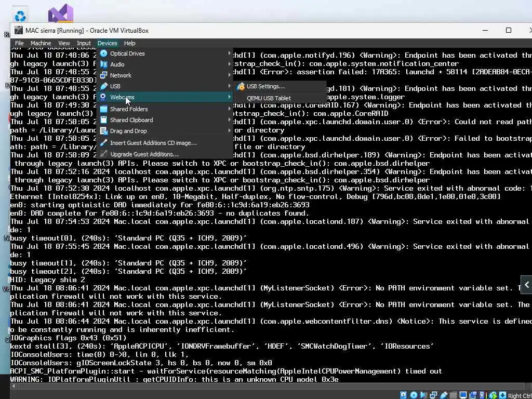Expand the Shared Folders submenu arrow
This screenshot has height=399, width=532.
coord(230,109)
